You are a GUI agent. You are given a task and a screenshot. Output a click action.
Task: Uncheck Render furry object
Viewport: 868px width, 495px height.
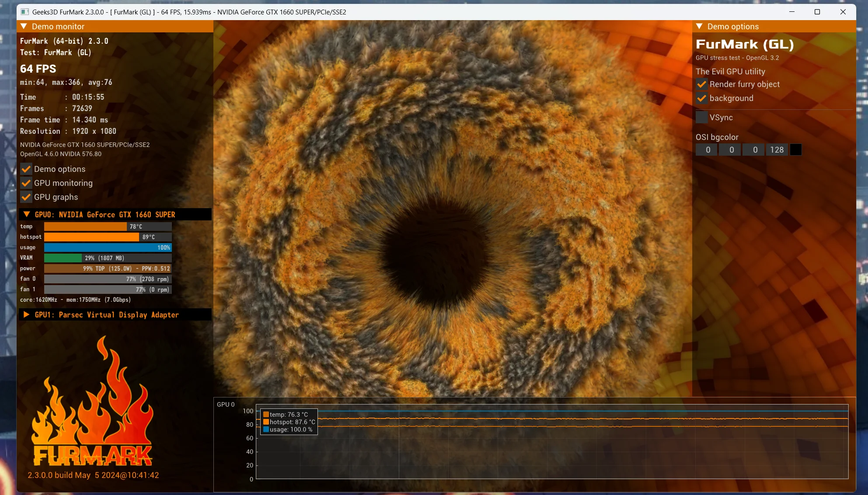[701, 84]
